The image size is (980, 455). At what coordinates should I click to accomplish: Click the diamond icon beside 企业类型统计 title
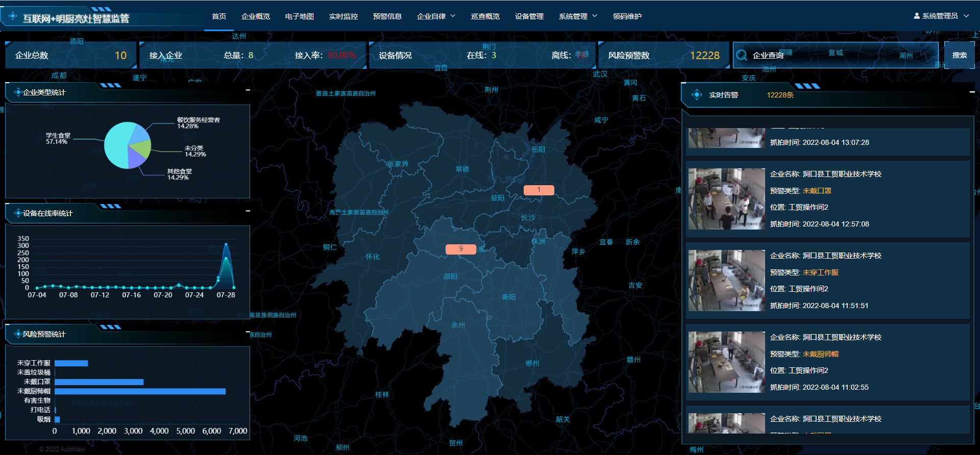pyautogui.click(x=18, y=92)
